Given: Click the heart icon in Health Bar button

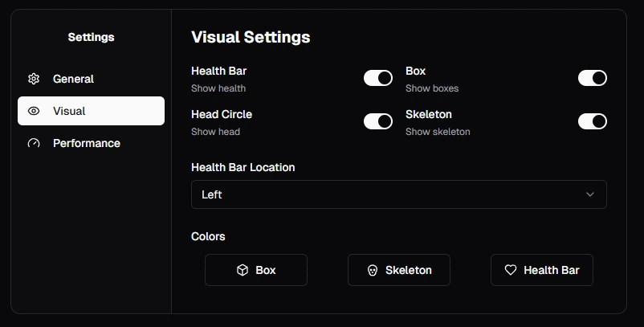Looking at the screenshot, I should [x=511, y=270].
